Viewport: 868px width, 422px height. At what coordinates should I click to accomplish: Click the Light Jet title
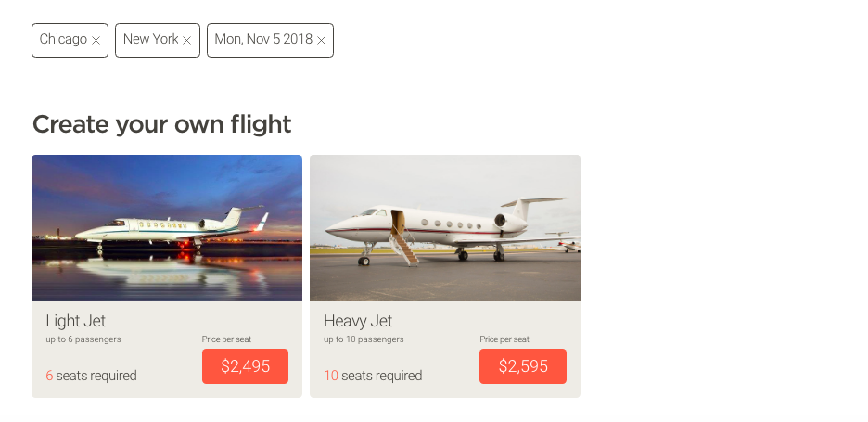[x=76, y=321]
